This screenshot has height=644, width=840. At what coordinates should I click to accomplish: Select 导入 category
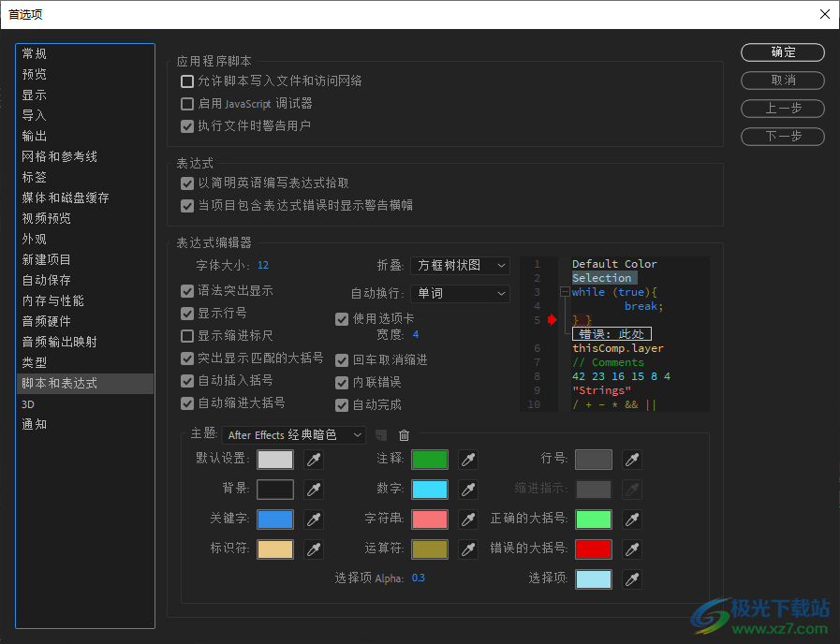[85, 116]
